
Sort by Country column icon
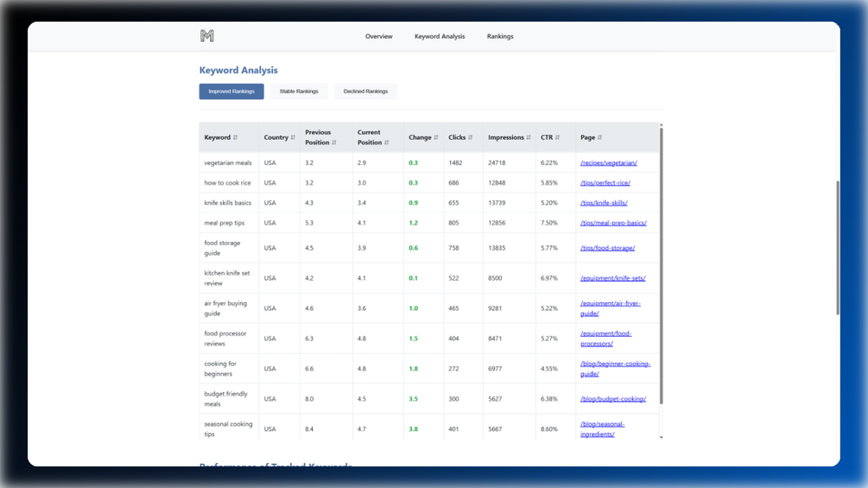tap(293, 137)
